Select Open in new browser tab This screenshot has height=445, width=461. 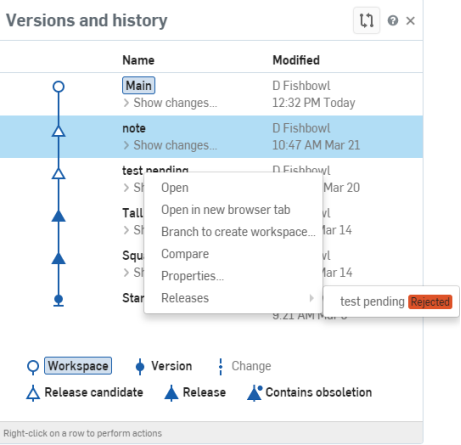(226, 210)
